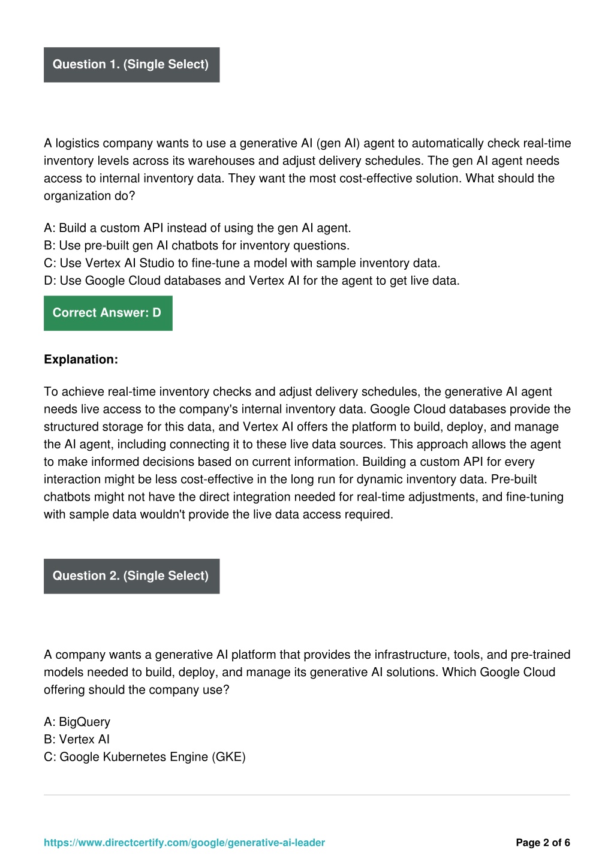Select option D: Use Google Cloud databases

251,281
